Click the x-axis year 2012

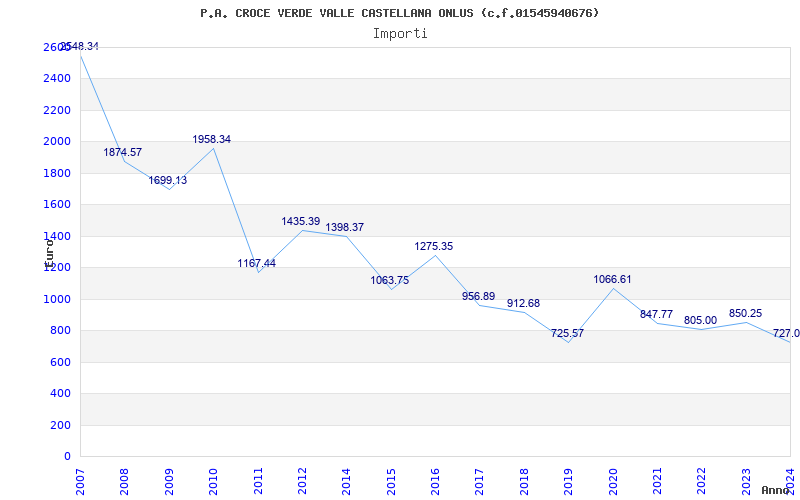(302, 481)
